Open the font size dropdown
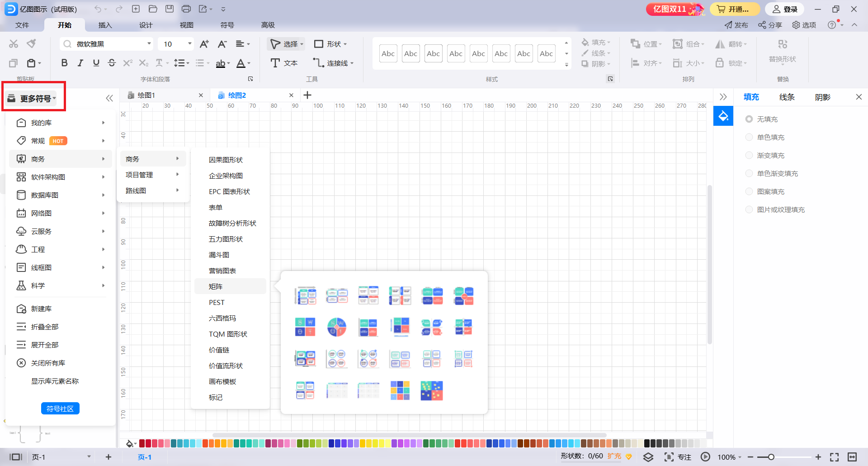Screen dimensions: 868x466 pos(189,44)
